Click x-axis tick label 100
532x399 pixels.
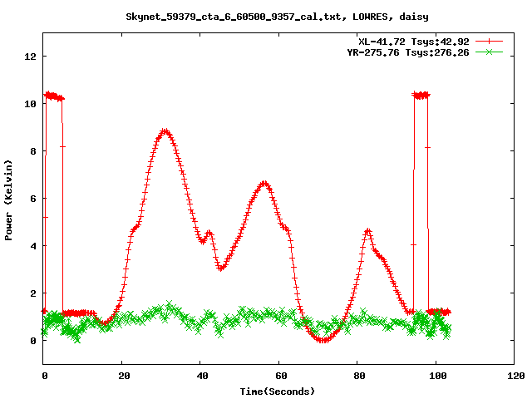pos(438,376)
